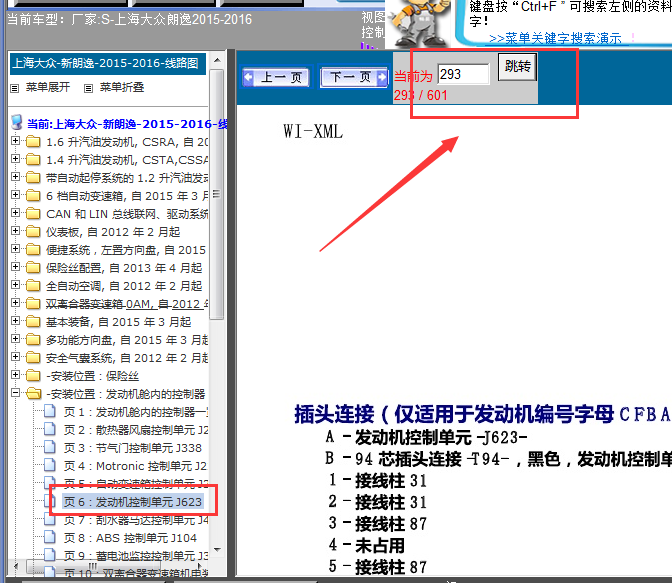Expand the 带自动起停系统的 1.2 升 folder
672x583 pixels.
coord(15,177)
